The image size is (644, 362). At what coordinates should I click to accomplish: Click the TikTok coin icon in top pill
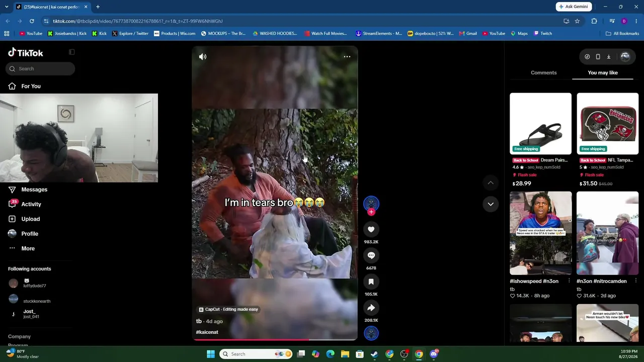[x=587, y=57]
